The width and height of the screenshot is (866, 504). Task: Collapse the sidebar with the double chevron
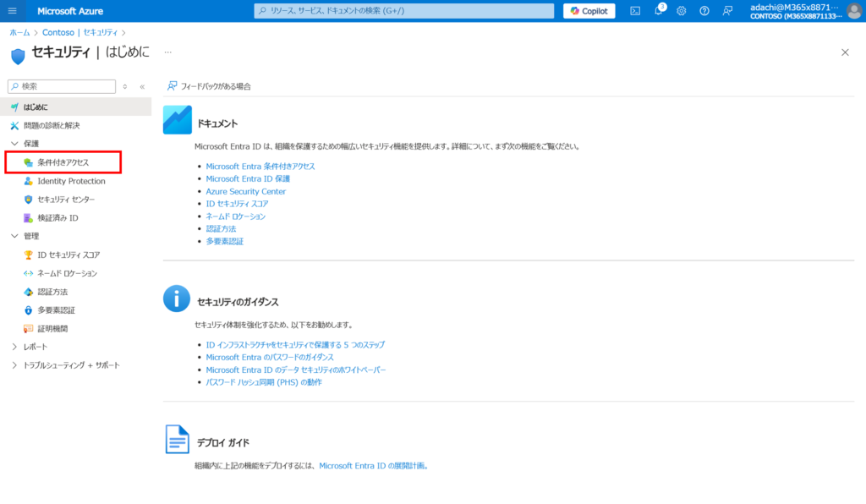pos(142,86)
